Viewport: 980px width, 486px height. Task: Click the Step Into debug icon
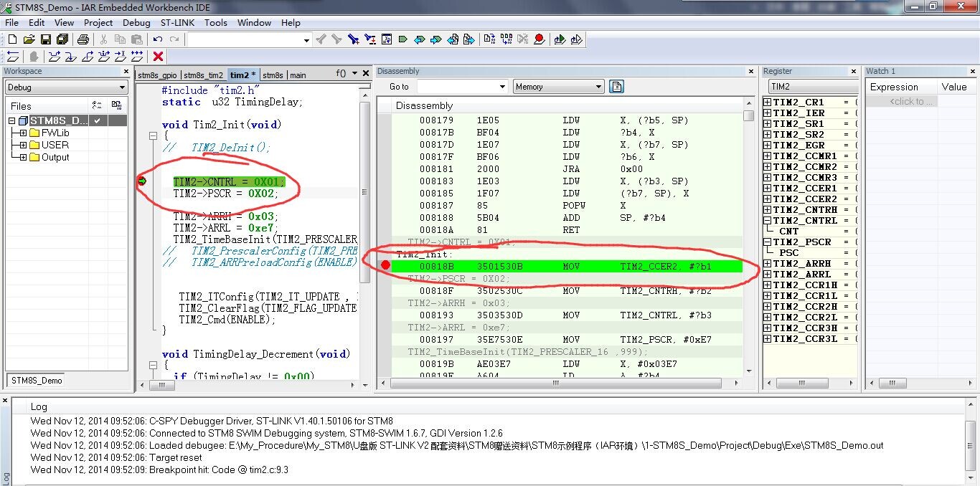click(71, 56)
